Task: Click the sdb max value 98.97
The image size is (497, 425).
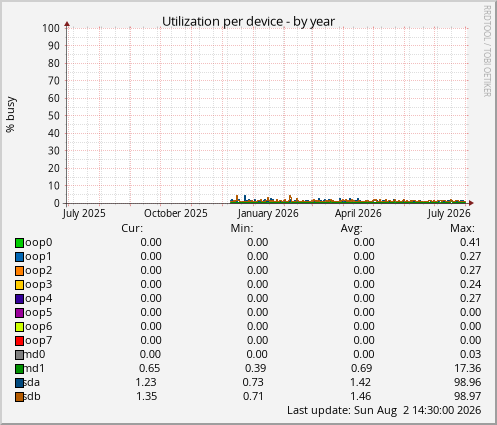Action: pyautogui.click(x=468, y=396)
